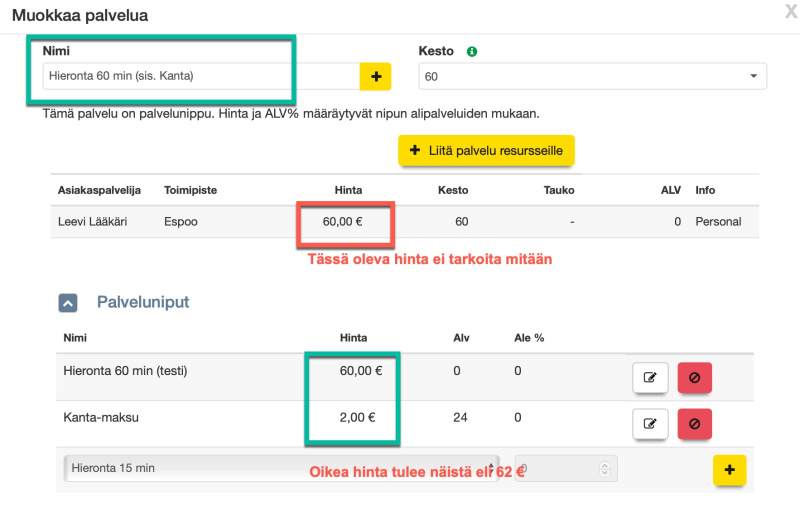Click the green info icon next to Kesto
Image resolution: width=800 pixels, height=510 pixels.
tap(472, 51)
